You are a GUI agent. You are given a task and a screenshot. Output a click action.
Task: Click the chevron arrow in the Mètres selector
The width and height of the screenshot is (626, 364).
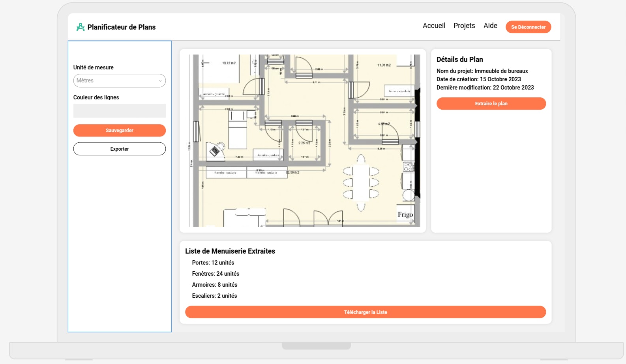pos(160,81)
